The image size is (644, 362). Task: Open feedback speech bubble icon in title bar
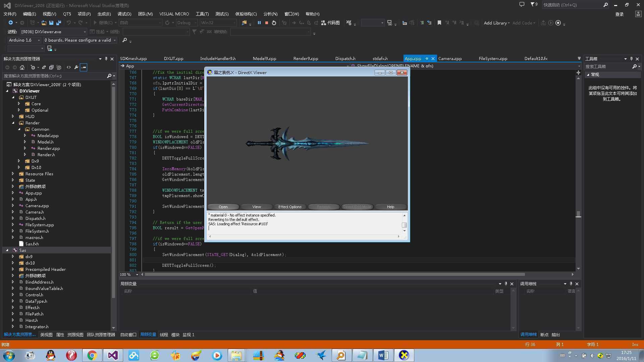click(522, 4)
